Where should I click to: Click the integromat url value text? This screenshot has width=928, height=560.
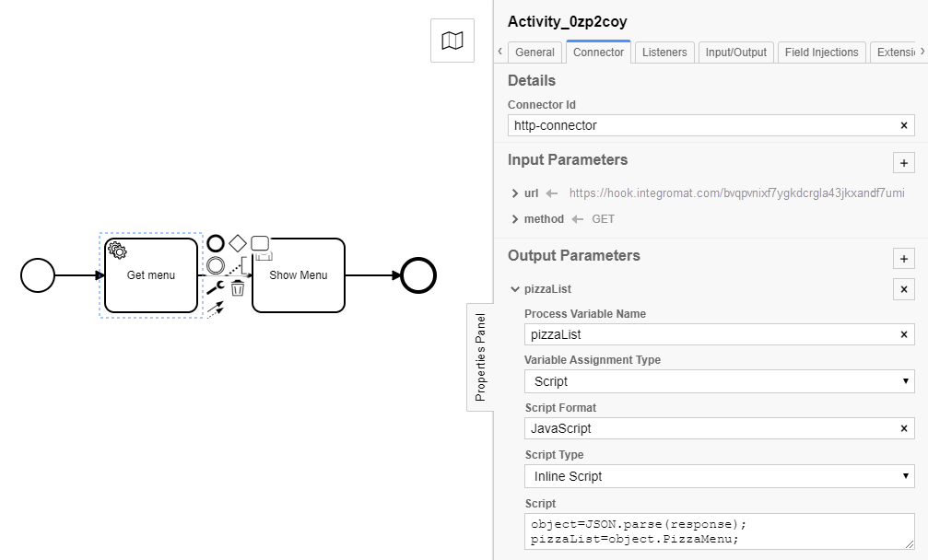pyautogui.click(x=736, y=193)
